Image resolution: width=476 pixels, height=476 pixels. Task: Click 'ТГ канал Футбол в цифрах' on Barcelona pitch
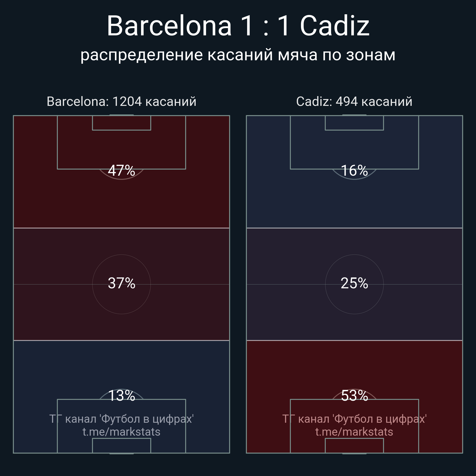(x=121, y=419)
